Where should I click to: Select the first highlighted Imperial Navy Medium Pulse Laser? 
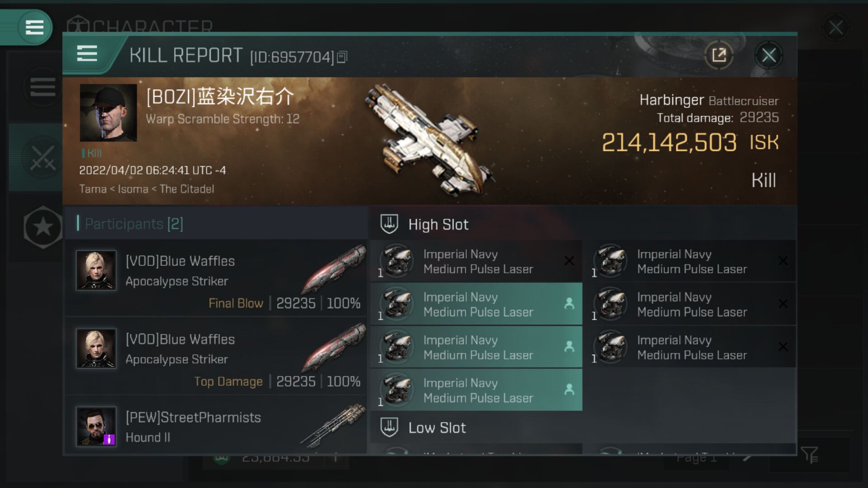(476, 304)
